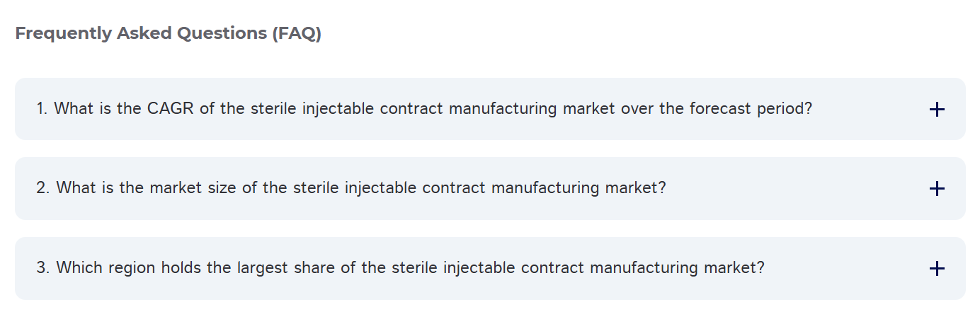Toggle the first accordion row open
Screen dimensions: 980x319
click(490, 109)
